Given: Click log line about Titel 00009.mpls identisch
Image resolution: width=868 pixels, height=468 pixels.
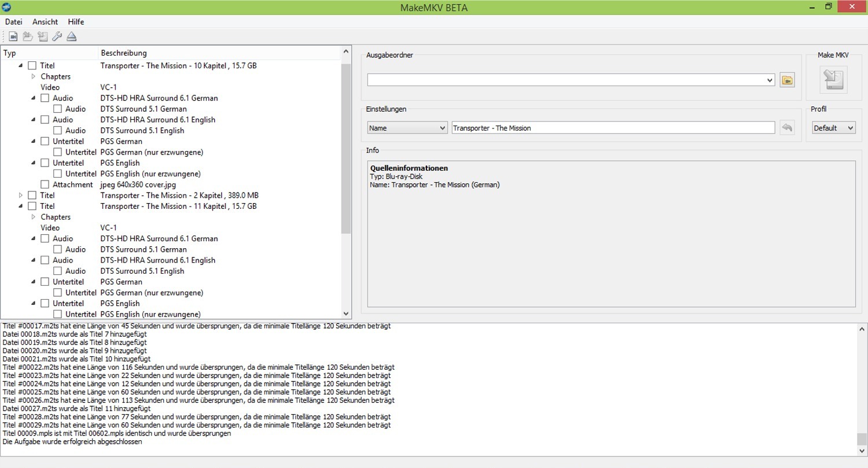Looking at the screenshot, I should (x=116, y=433).
